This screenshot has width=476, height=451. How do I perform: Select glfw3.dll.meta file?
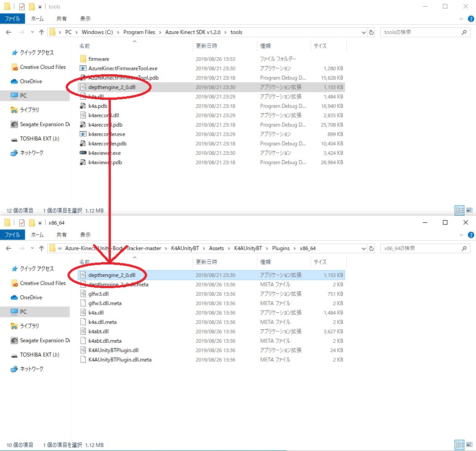(105, 303)
